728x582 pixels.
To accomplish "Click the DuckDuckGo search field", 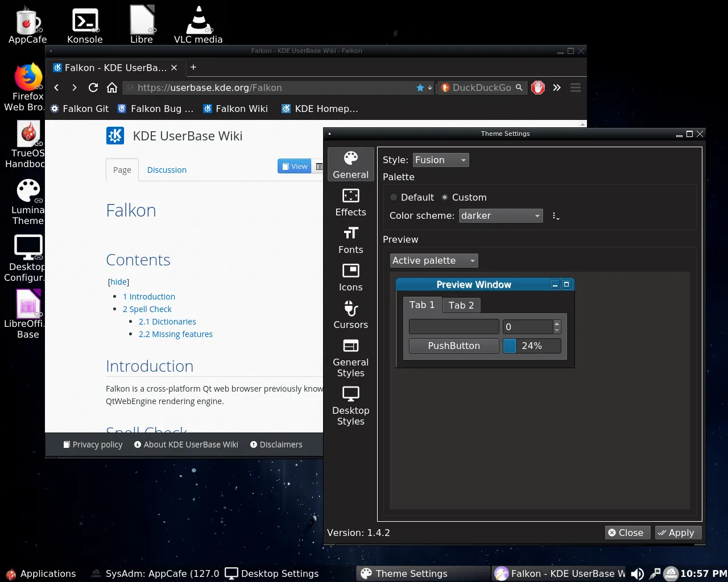I will [x=482, y=88].
